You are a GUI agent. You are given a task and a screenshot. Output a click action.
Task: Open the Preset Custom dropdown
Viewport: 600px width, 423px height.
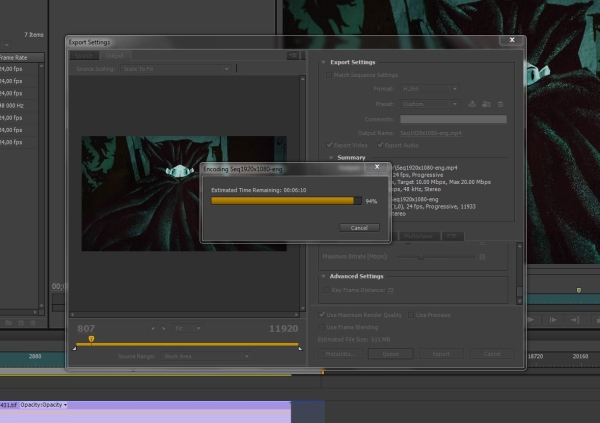[x=429, y=104]
